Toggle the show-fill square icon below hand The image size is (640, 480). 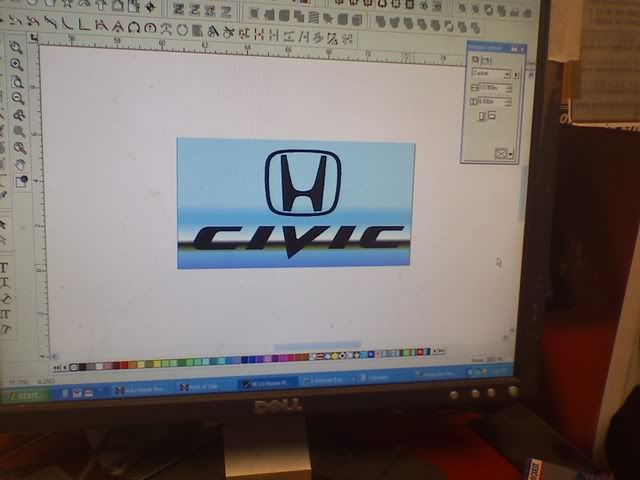click(x=21, y=181)
